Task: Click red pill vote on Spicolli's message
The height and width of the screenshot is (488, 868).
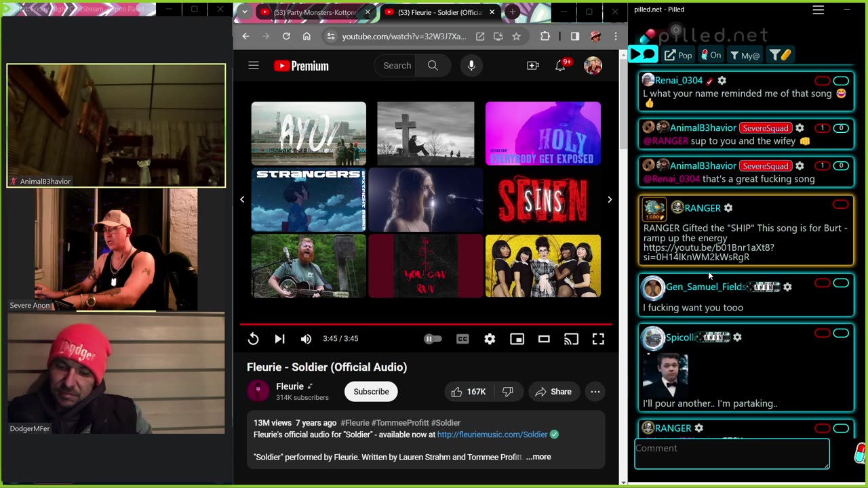Action: 823,333
